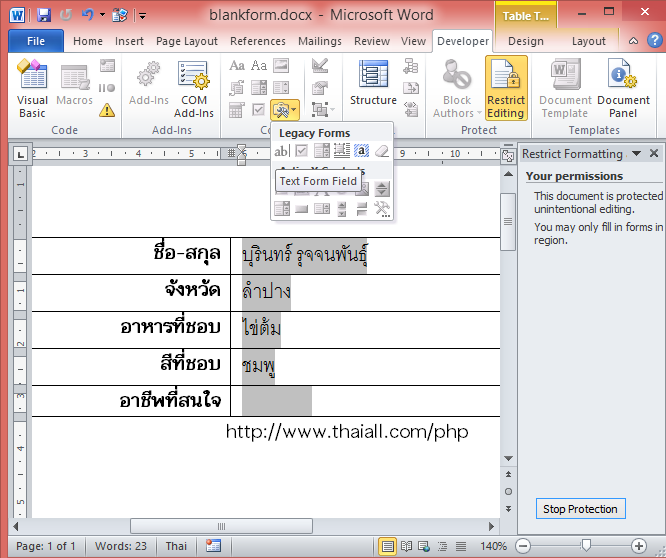
Task: Toggle Form Field Shading in Legacy Forms
Action: (x=361, y=151)
